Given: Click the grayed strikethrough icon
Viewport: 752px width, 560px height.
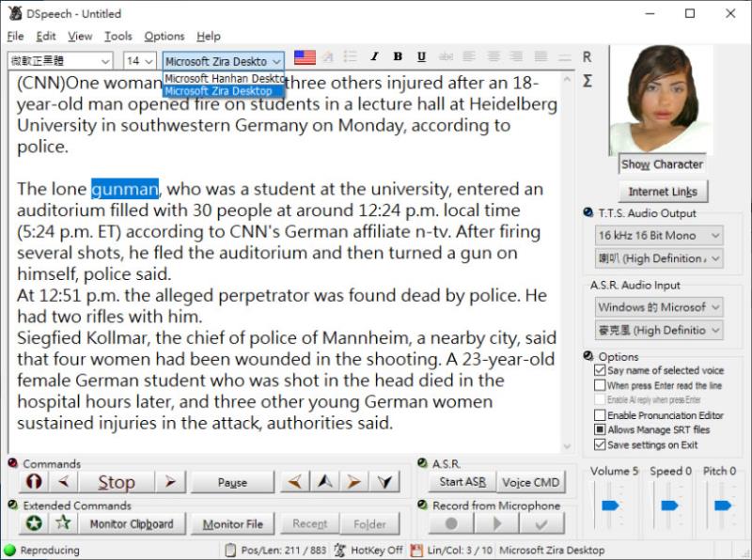Looking at the screenshot, I should click(x=446, y=57).
